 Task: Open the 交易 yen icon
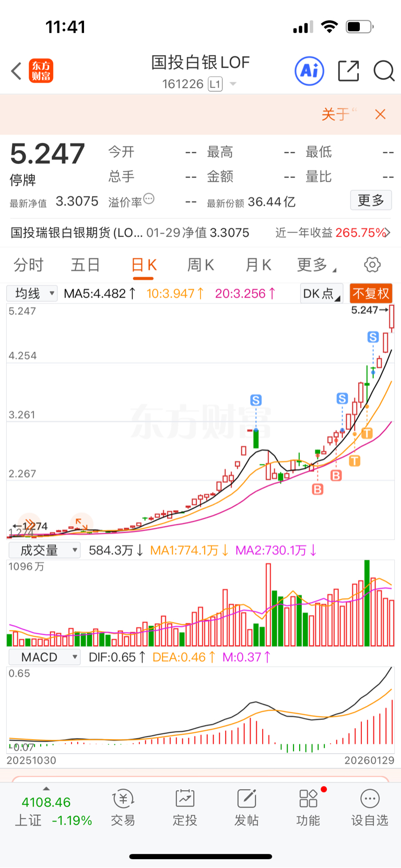click(123, 799)
